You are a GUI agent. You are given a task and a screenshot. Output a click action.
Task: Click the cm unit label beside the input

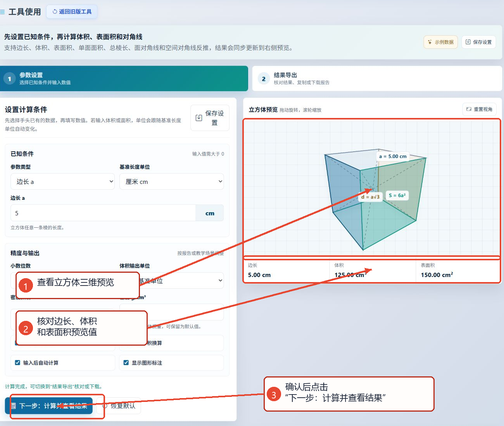click(x=210, y=213)
